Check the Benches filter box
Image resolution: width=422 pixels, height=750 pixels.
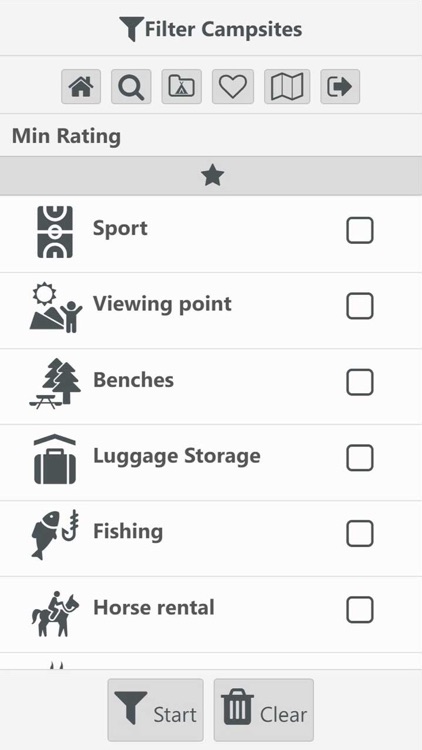pos(360,382)
